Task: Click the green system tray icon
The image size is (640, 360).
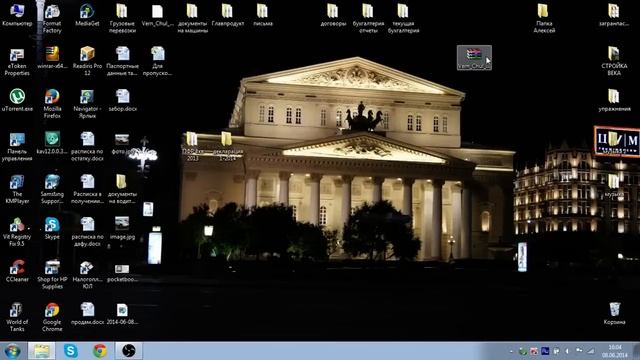Action: click(522, 351)
